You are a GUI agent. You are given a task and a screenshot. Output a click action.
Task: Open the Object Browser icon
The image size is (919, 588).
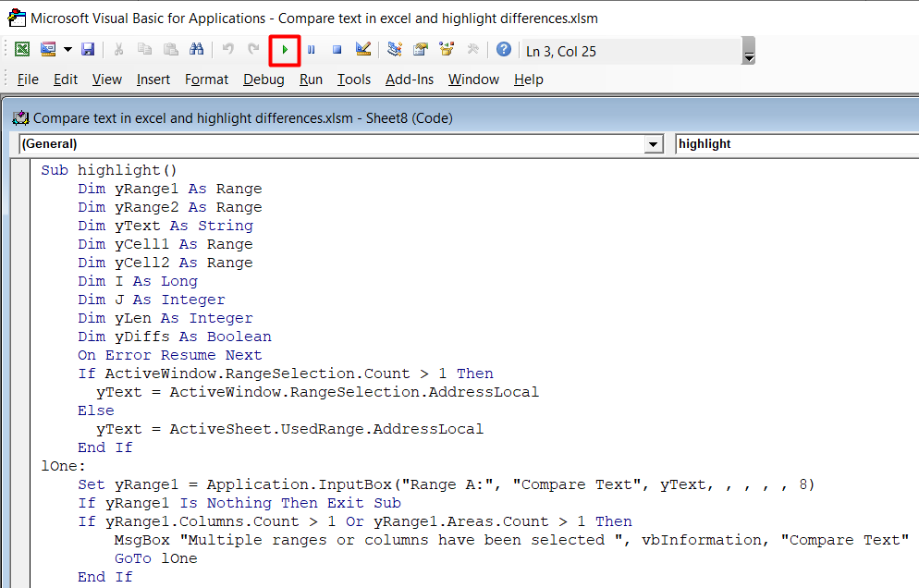(x=447, y=50)
